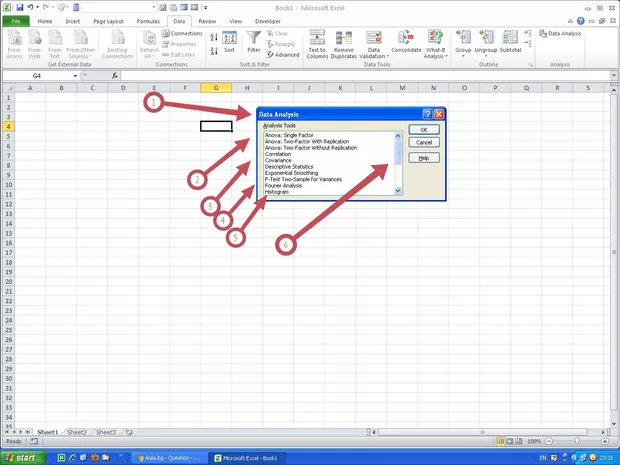Click Existing Connections icon
This screenshot has height=465, width=620.
[117, 44]
